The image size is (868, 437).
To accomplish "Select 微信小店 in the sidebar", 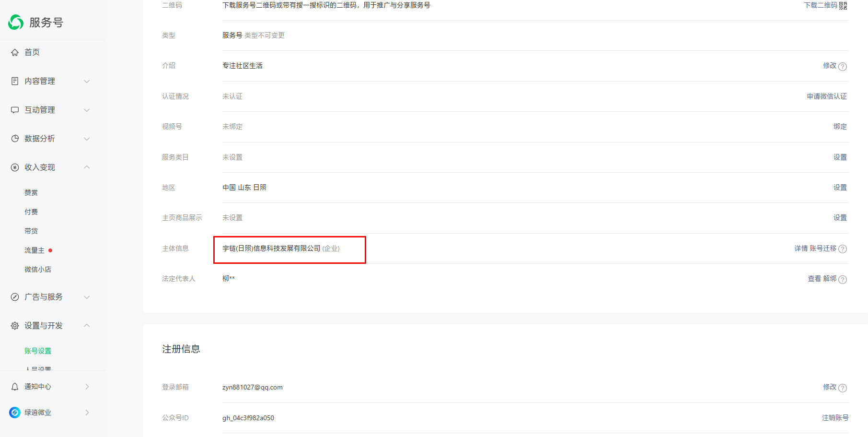I will (38, 270).
